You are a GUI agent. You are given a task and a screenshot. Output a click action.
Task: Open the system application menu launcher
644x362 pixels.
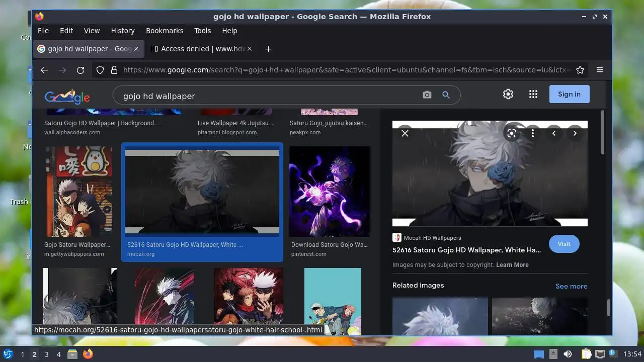click(8, 354)
